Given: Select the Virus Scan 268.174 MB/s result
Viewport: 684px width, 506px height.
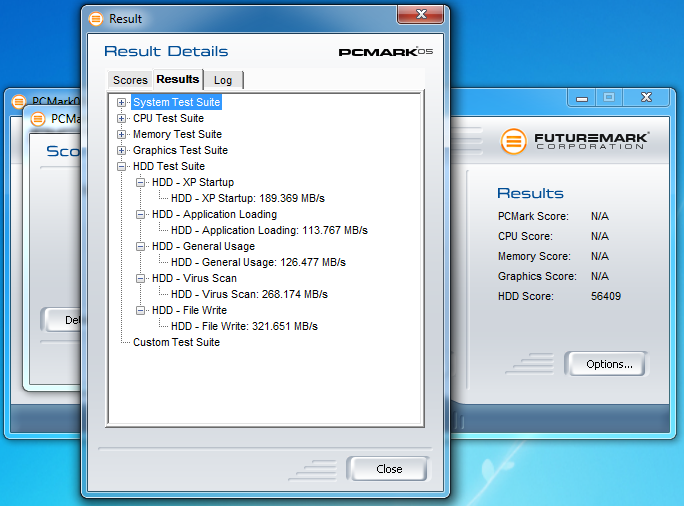Looking at the screenshot, I should [x=249, y=294].
